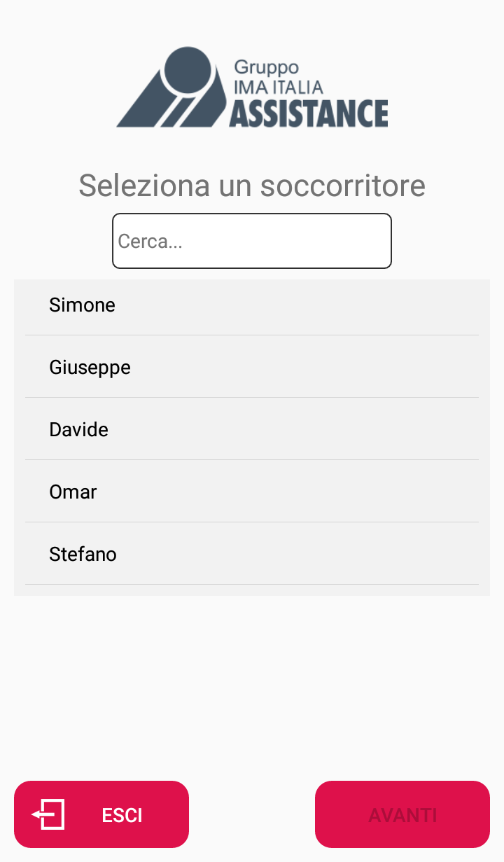504x862 pixels.
Task: Click the gray strip below Stefano
Action: [252, 590]
